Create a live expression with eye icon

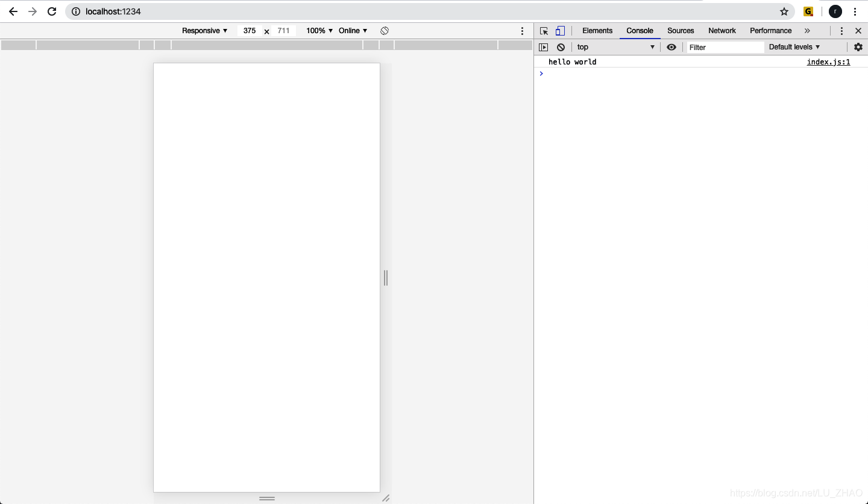[x=671, y=47]
